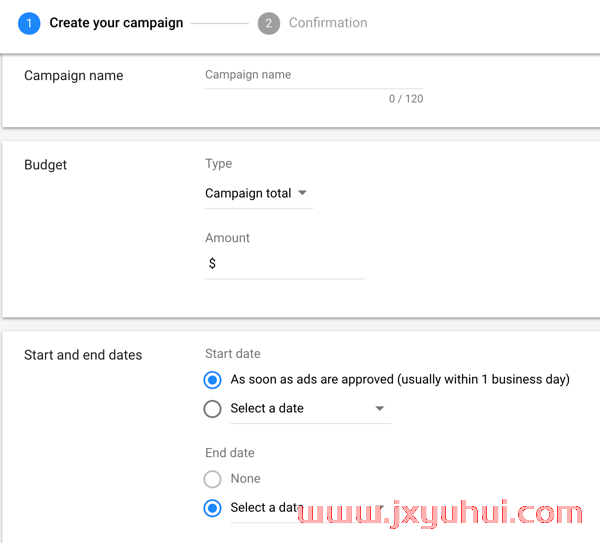Click the Start date 'Select a date' text
The width and height of the screenshot is (600, 543).
267,408
